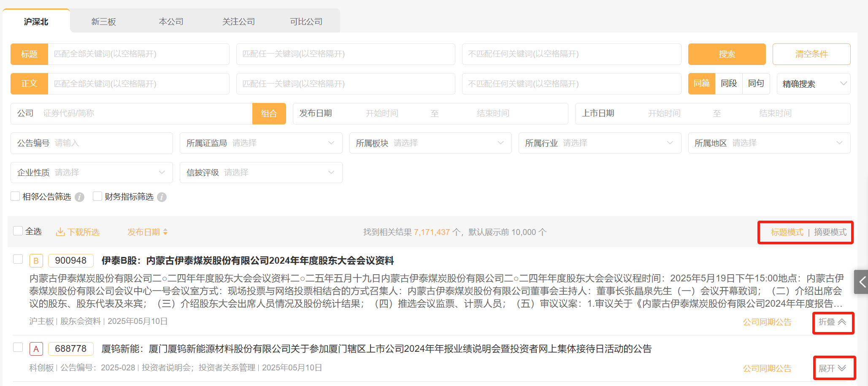Screen dimensions: 868x386
Task: Click 公告编号 input field
Action: point(92,143)
